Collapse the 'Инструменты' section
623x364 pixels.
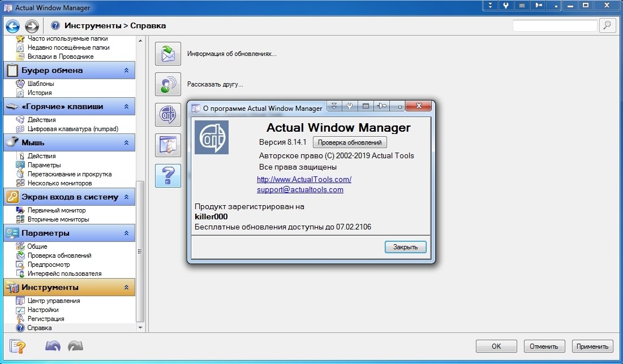(126, 288)
